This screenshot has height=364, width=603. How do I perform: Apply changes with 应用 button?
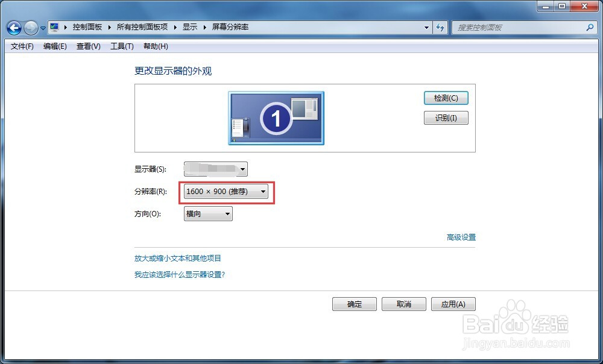[453, 304]
